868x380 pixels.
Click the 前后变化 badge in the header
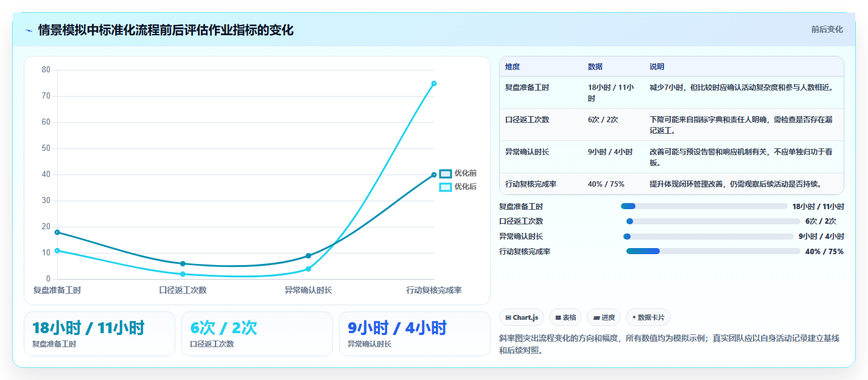pos(827,29)
